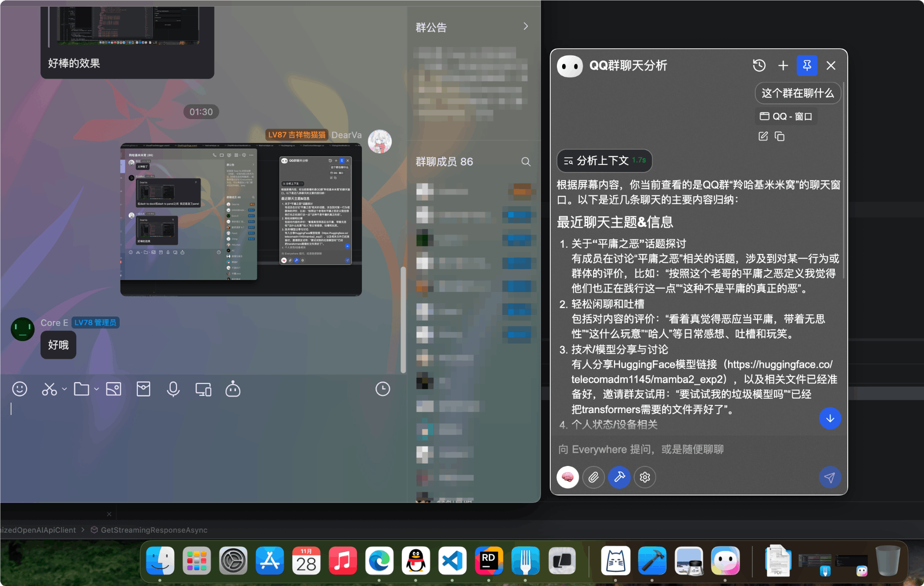Click the image send icon
The height and width of the screenshot is (586, 924).
click(x=113, y=389)
